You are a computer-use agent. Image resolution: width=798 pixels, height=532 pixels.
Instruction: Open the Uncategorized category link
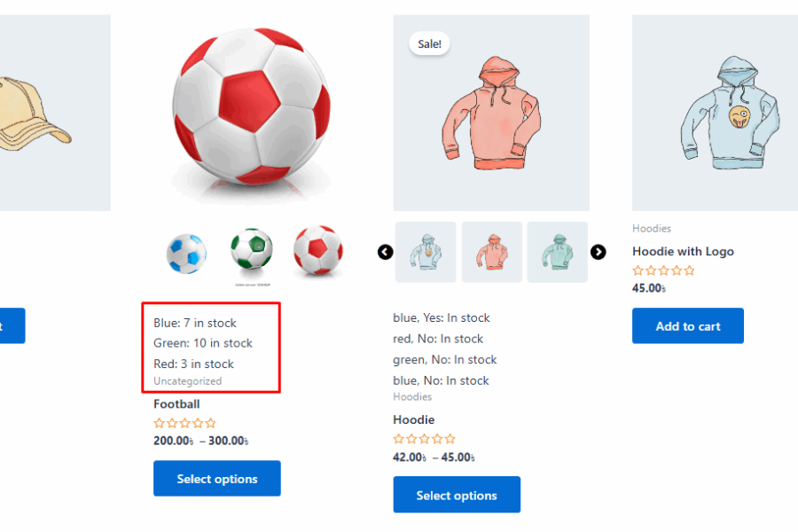click(188, 381)
